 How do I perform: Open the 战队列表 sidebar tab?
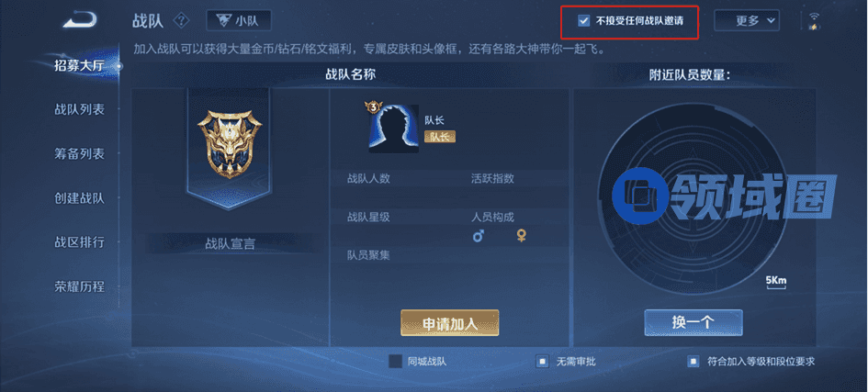coord(79,109)
